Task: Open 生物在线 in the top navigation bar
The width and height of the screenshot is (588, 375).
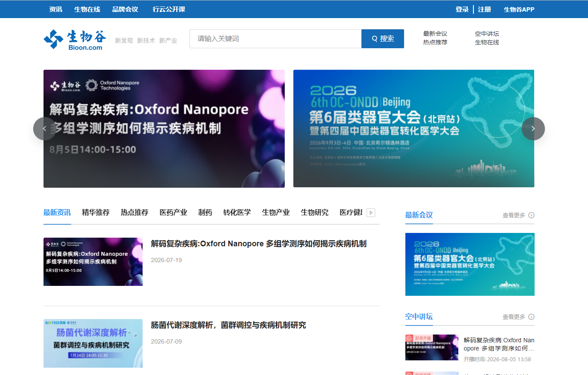Action: [87, 9]
